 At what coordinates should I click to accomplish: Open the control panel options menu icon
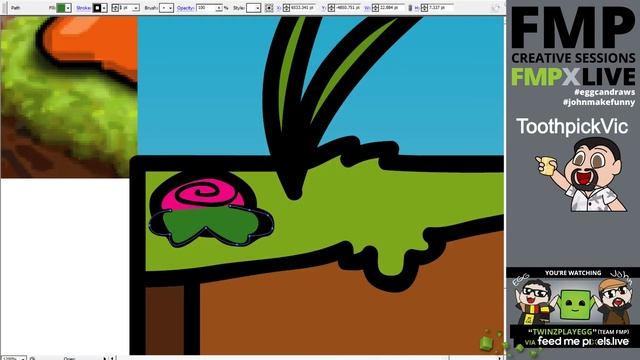(x=496, y=8)
